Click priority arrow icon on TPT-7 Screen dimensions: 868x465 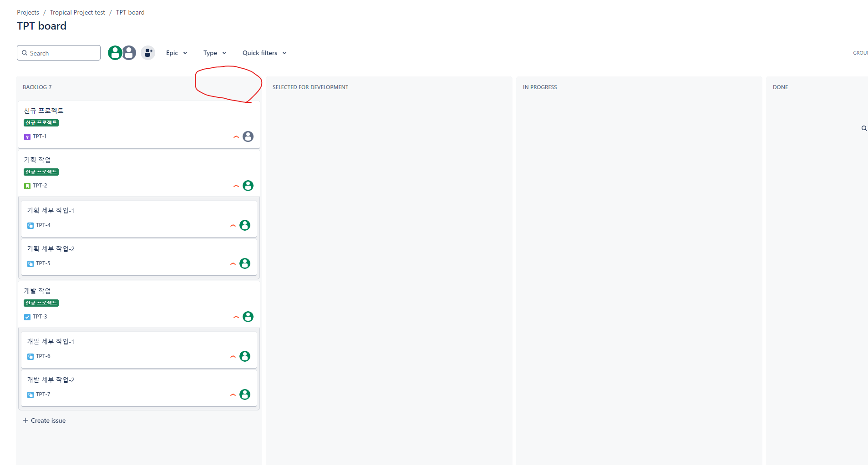coord(233,394)
